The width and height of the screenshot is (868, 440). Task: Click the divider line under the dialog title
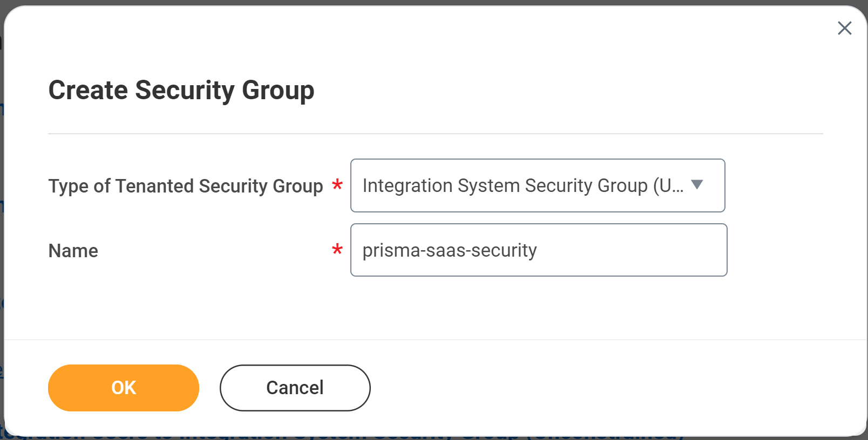tap(435, 134)
